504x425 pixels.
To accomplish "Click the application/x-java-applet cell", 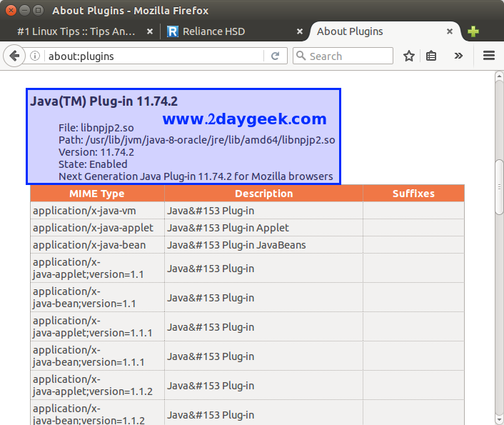I will 97,228.
